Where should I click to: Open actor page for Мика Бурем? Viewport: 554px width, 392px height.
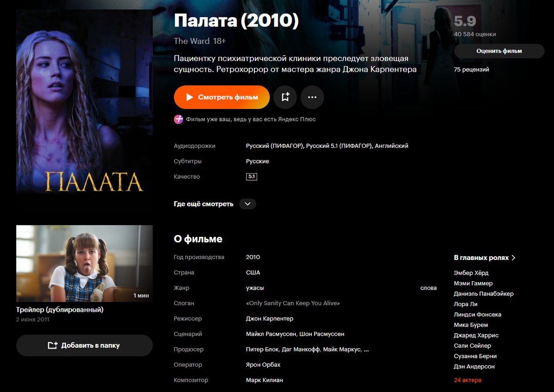click(471, 325)
